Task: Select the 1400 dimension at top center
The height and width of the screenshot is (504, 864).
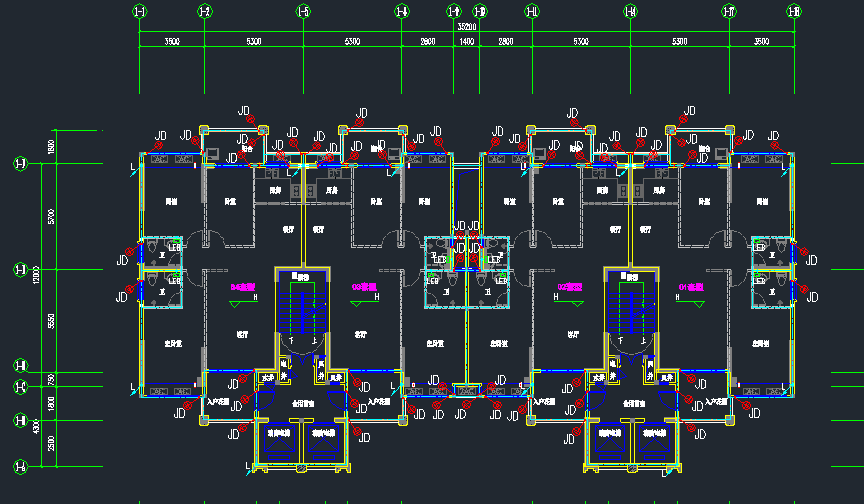Action: point(466,42)
